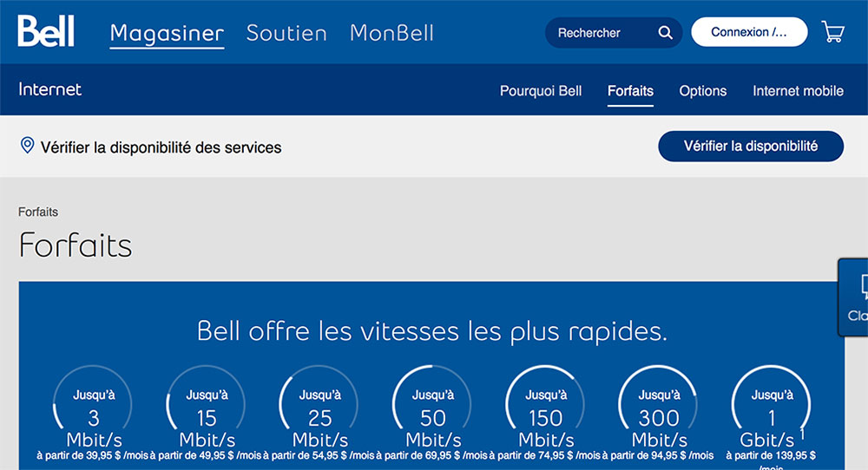This screenshot has width=868, height=470.
Task: Go to Internet mobile tab
Action: click(x=798, y=90)
